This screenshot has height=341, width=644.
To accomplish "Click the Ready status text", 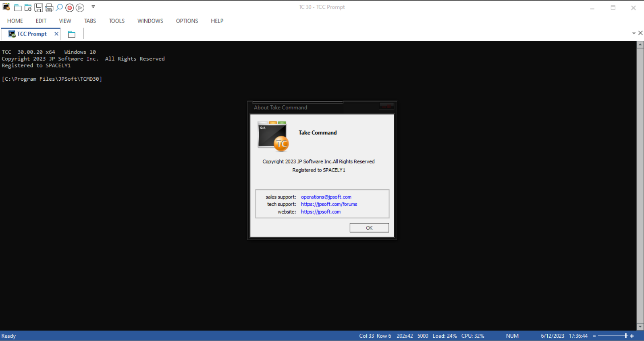I will [x=8, y=336].
